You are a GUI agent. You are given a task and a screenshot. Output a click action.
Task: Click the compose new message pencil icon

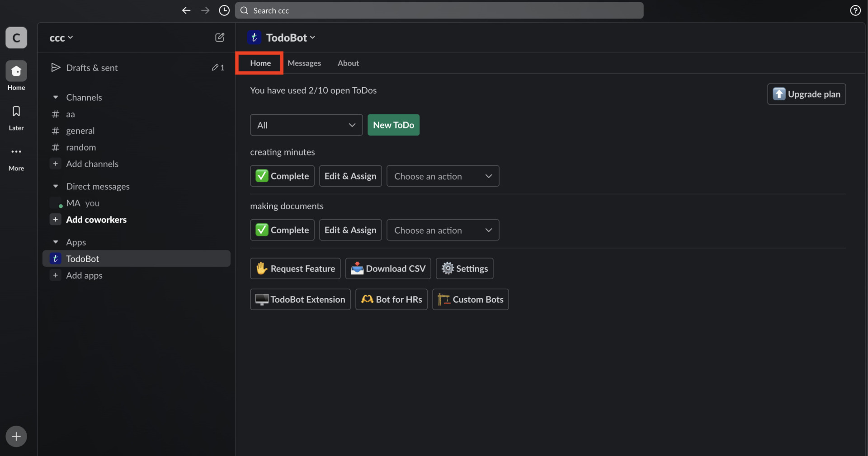pyautogui.click(x=220, y=38)
